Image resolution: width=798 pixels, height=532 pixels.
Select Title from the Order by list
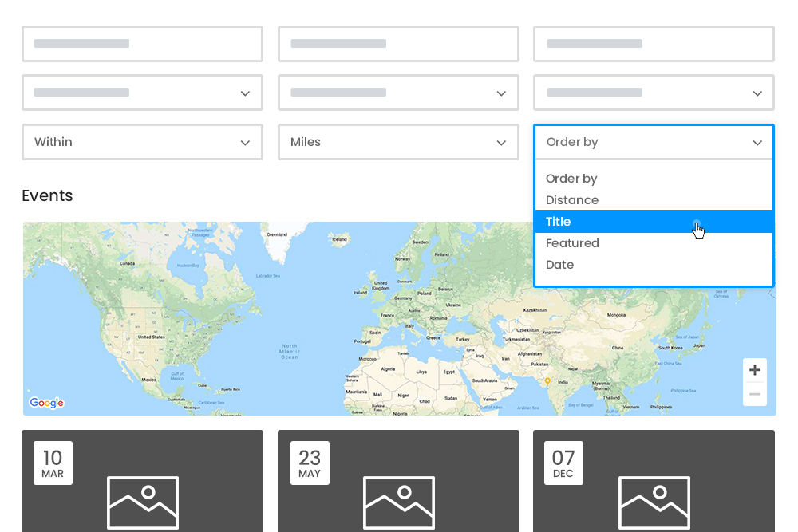pos(559,222)
